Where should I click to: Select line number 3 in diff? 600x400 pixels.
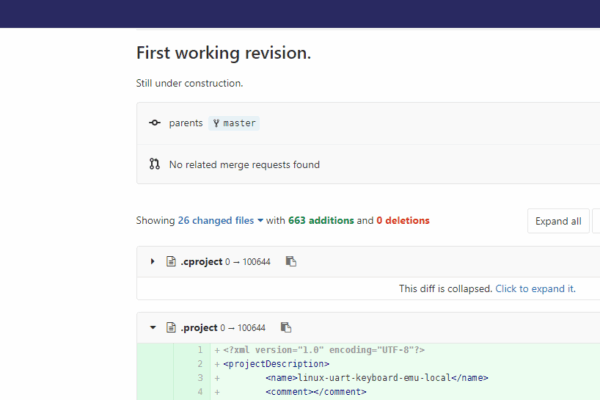coord(200,378)
